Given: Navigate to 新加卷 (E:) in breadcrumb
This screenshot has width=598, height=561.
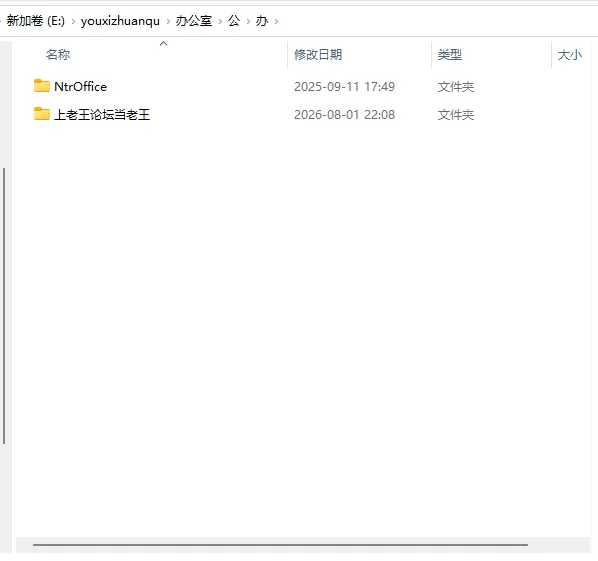Looking at the screenshot, I should (x=35, y=21).
